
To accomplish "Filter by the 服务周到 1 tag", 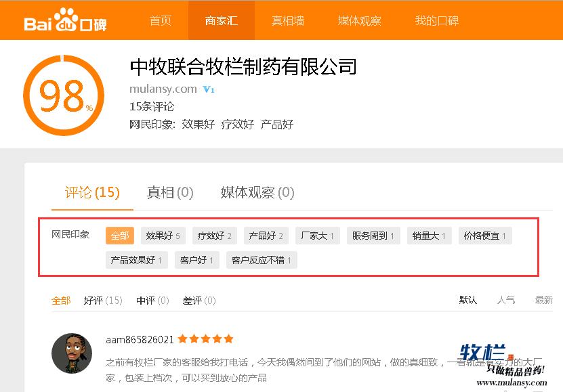I will pos(373,236).
